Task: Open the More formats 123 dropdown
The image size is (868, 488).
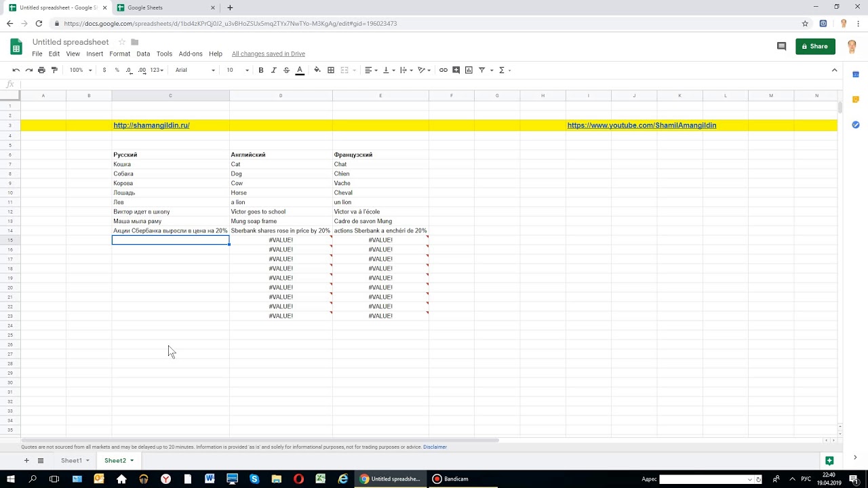Action: (x=157, y=70)
